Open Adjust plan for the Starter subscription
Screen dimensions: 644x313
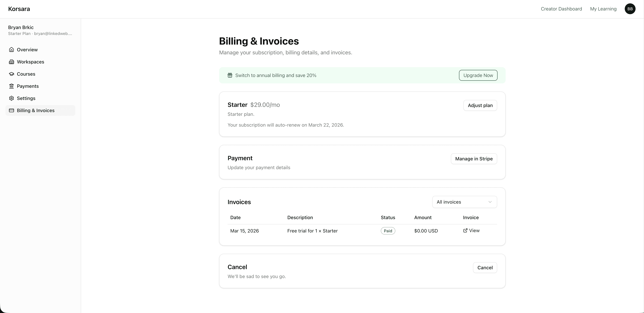tap(480, 105)
